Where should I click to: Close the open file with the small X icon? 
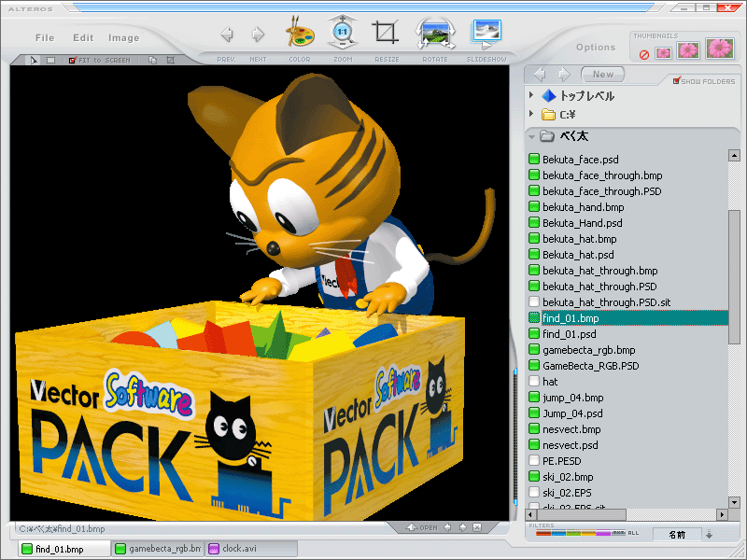[x=477, y=527]
